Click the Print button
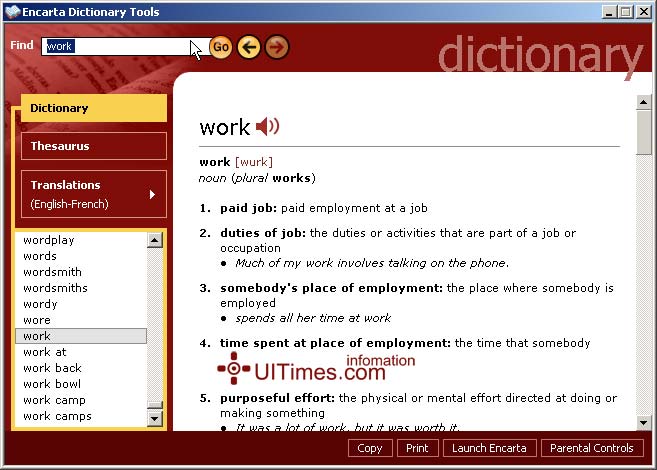Screen dimensions: 657x470 point(417,448)
